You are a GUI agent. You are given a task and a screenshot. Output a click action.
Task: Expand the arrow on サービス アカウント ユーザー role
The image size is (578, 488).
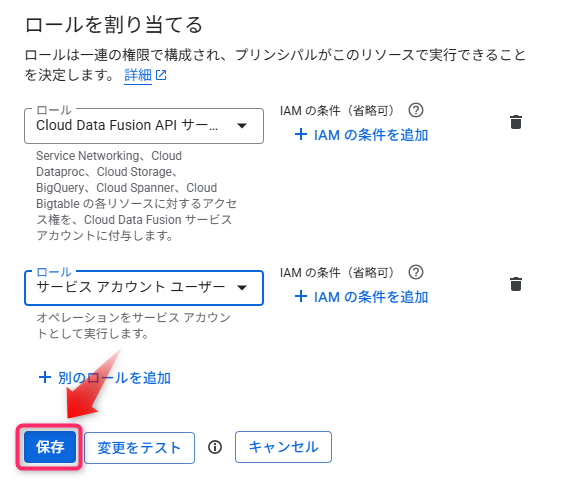tap(242, 287)
